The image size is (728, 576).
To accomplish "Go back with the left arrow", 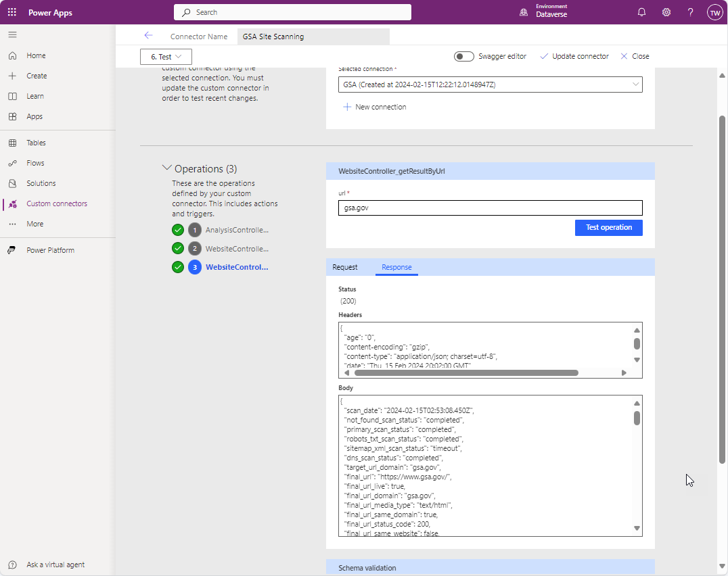I will coord(148,36).
